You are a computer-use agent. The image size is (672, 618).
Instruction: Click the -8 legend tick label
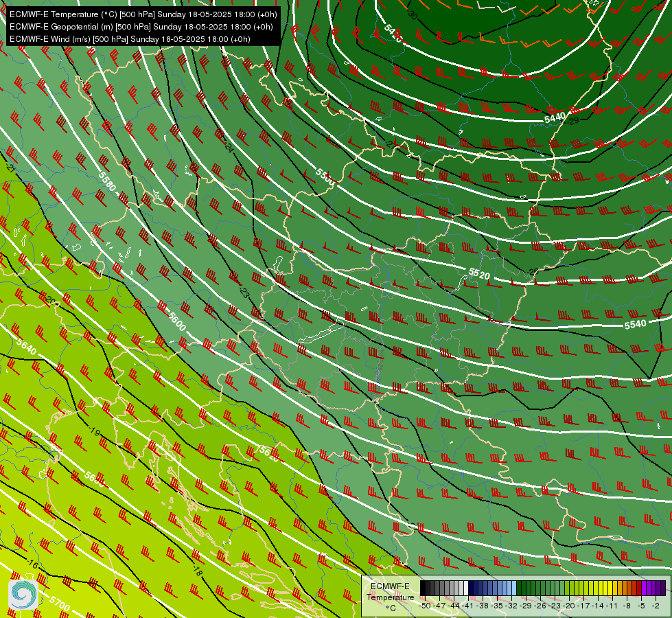coord(627,606)
